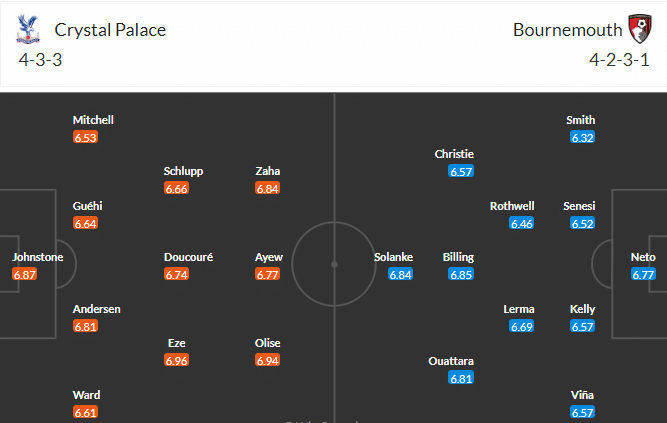667x423 pixels.
Task: Click the Bournemouth club crest
Action: pos(637,29)
